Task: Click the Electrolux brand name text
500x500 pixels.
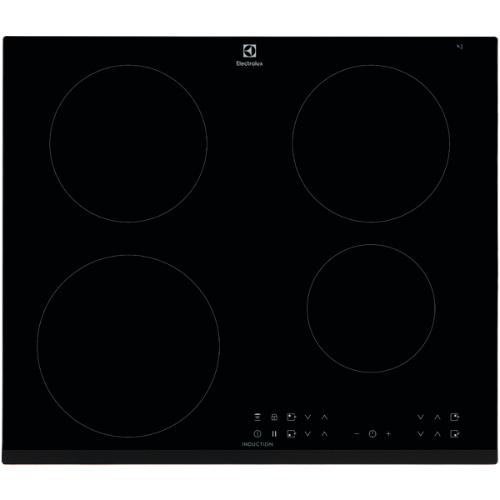Action: click(249, 63)
